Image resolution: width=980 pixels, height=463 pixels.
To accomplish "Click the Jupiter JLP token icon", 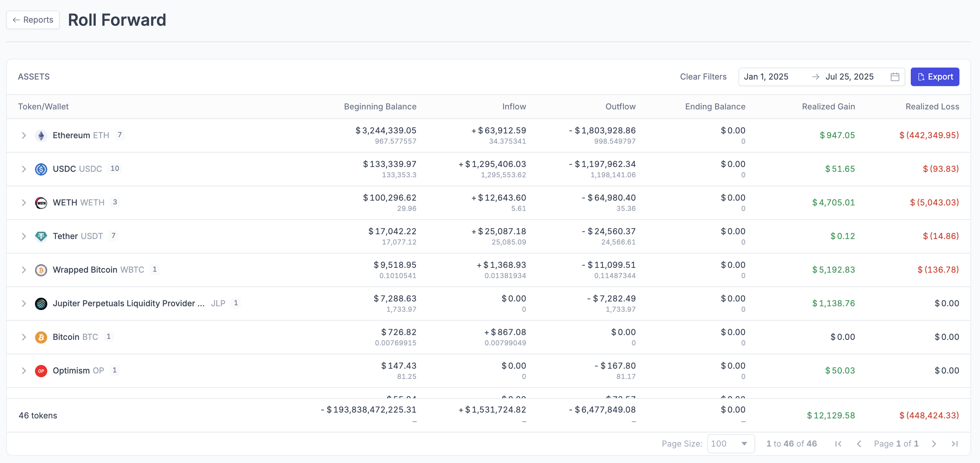I will 41,304.
